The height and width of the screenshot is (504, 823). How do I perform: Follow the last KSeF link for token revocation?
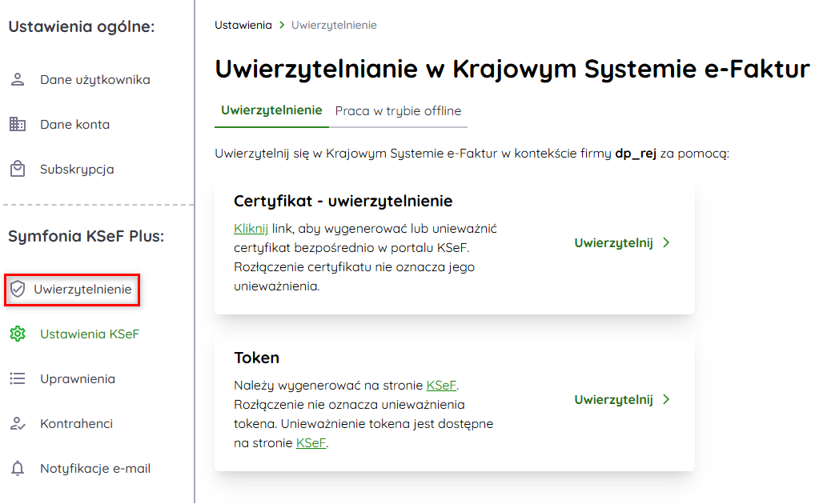point(311,442)
